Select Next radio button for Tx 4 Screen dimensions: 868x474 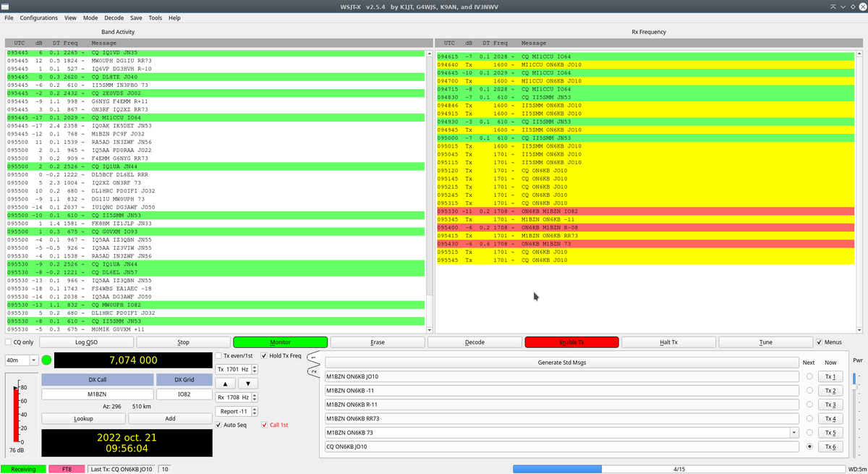[809, 418]
